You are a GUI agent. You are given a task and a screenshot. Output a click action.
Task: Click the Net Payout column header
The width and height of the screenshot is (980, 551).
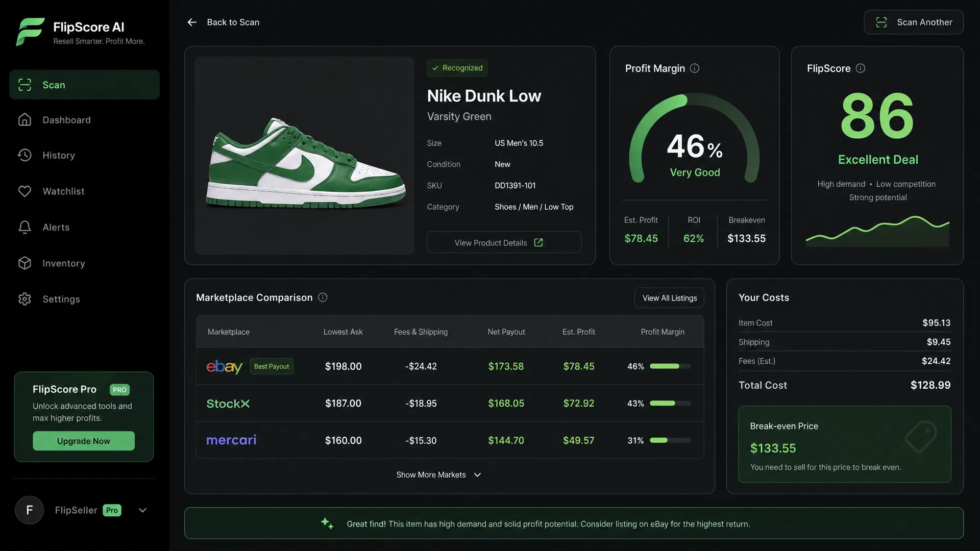point(506,332)
